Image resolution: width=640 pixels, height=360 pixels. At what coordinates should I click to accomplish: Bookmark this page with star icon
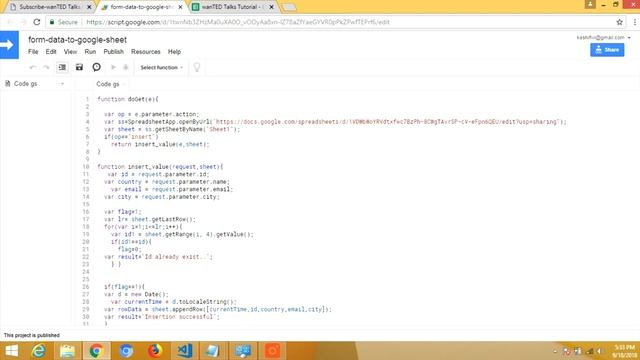[619, 22]
